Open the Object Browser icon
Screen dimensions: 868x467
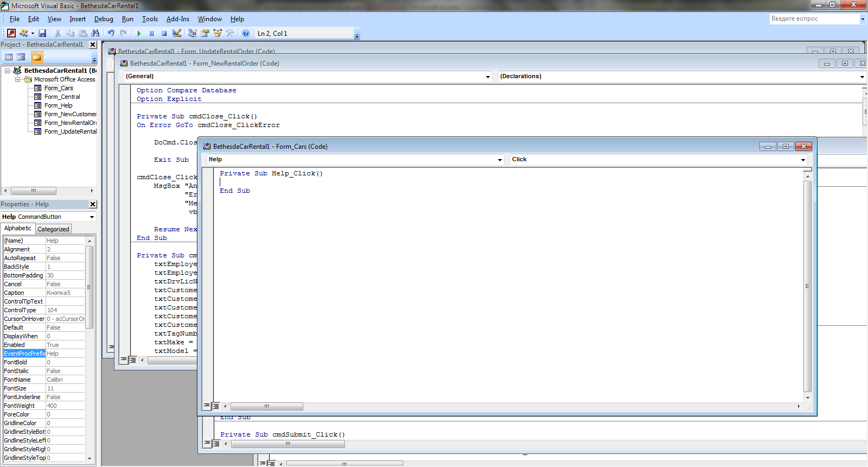(218, 33)
